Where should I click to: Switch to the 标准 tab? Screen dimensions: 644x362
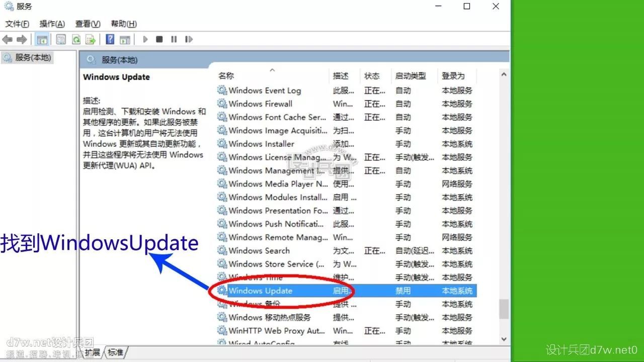pos(115,352)
